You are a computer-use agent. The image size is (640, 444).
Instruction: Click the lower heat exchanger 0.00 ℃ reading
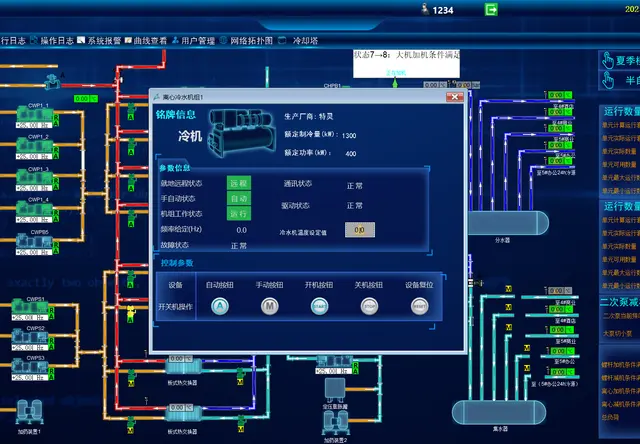click(180, 407)
